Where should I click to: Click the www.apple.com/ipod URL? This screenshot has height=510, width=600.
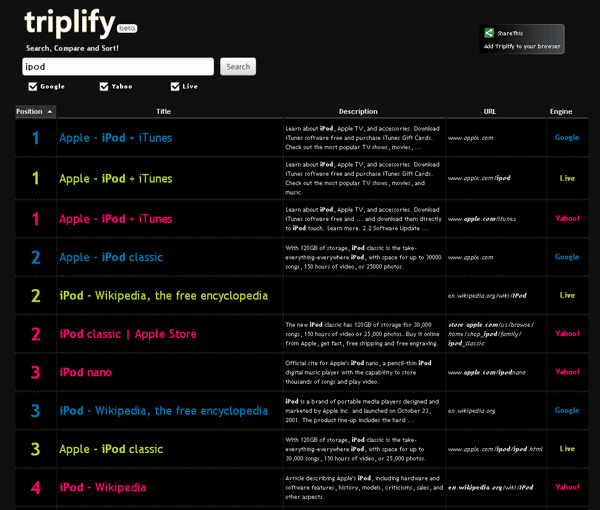[x=479, y=178]
